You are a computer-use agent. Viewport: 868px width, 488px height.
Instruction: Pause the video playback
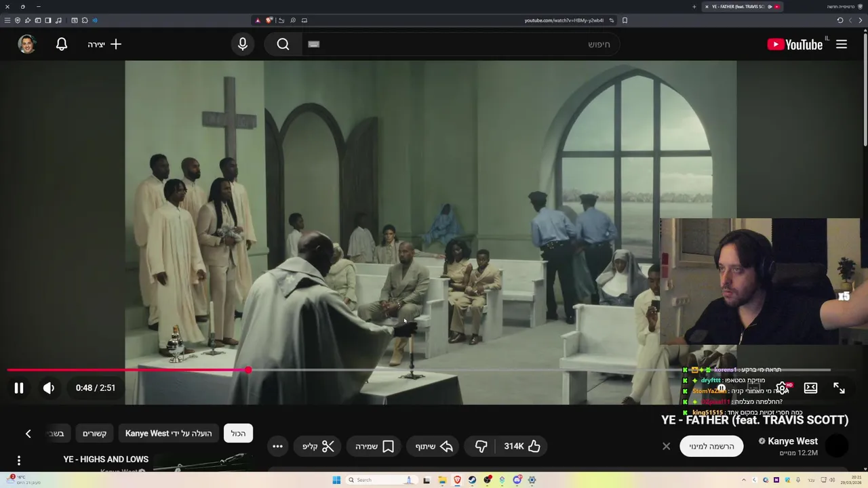pyautogui.click(x=19, y=388)
